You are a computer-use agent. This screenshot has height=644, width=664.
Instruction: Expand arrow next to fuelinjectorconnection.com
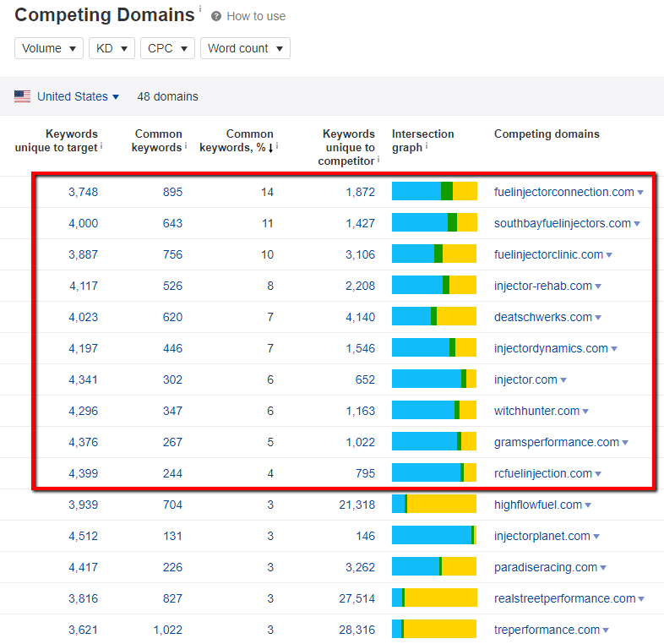coord(640,193)
